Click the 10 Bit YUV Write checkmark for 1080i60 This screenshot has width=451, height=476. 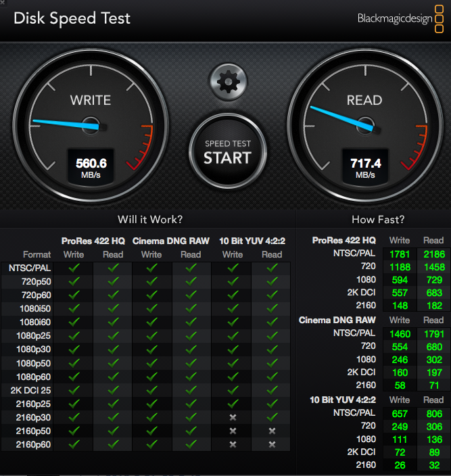233,322
